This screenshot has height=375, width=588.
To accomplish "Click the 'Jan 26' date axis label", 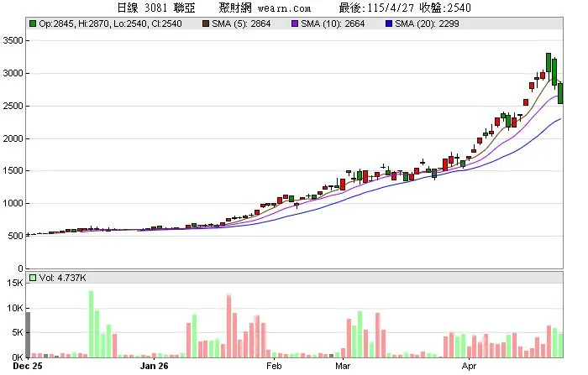I will tap(154, 366).
